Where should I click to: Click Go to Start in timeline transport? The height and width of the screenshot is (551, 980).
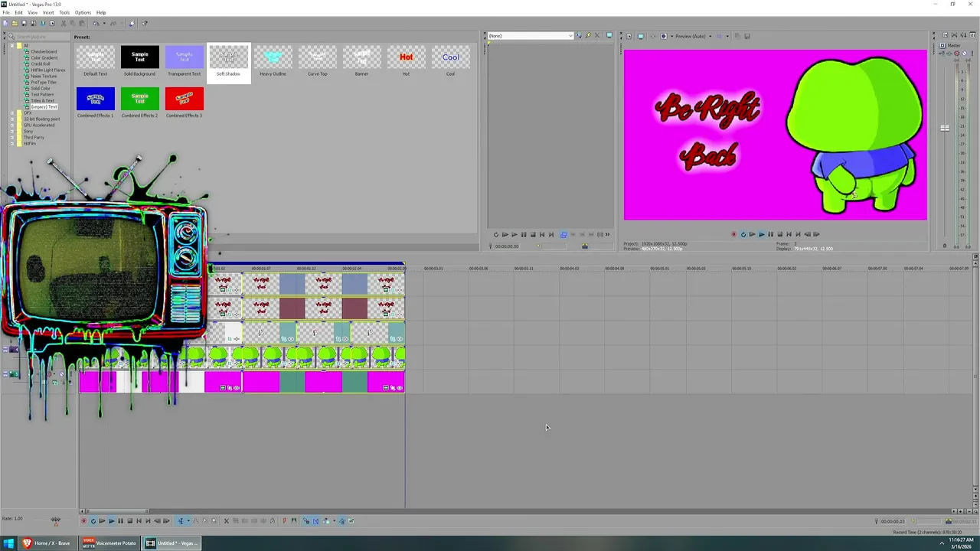[x=139, y=521]
